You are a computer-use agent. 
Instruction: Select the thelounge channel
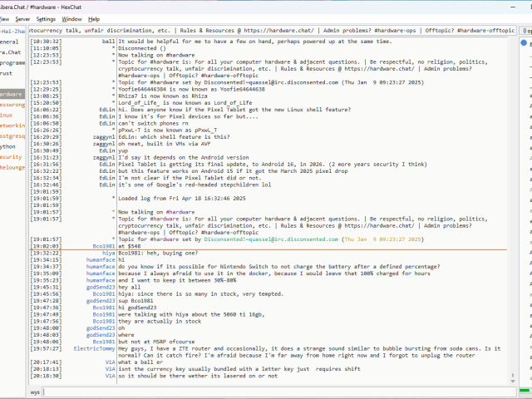click(12, 167)
